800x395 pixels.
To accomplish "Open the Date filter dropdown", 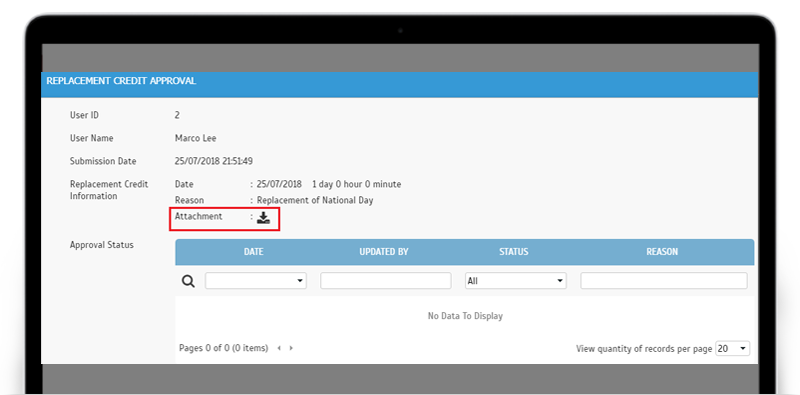I will pos(256,281).
